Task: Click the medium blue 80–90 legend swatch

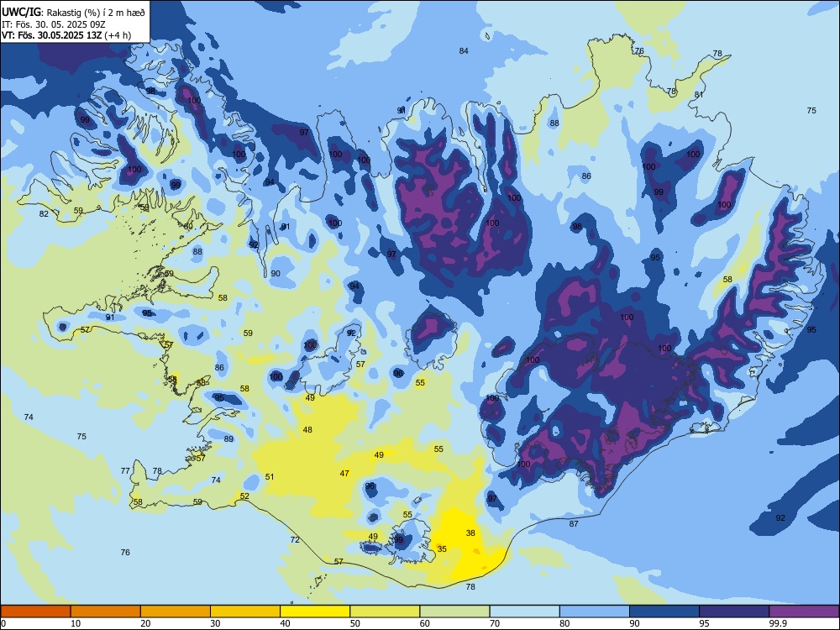Action: point(595,612)
